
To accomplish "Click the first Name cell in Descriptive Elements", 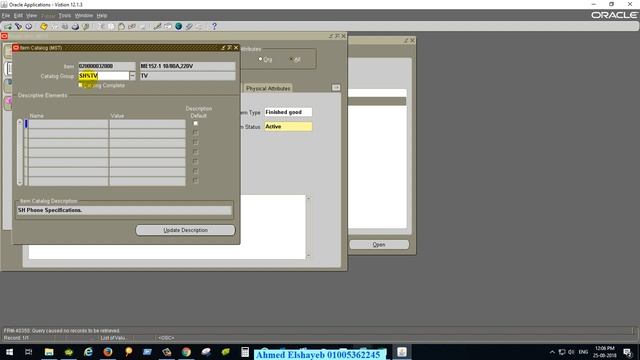I will 68,124.
